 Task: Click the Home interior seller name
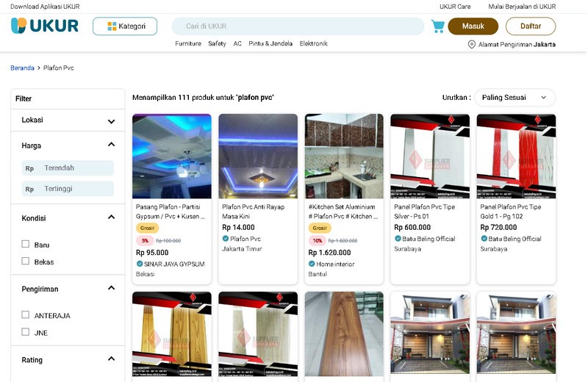[335, 264]
